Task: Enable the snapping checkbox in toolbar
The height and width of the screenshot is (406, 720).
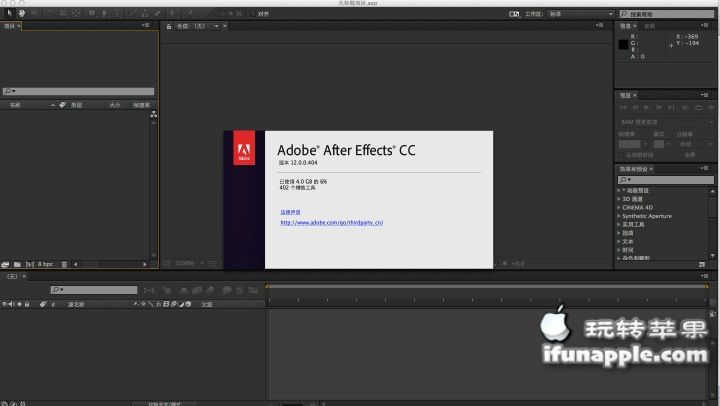Action: coord(252,14)
